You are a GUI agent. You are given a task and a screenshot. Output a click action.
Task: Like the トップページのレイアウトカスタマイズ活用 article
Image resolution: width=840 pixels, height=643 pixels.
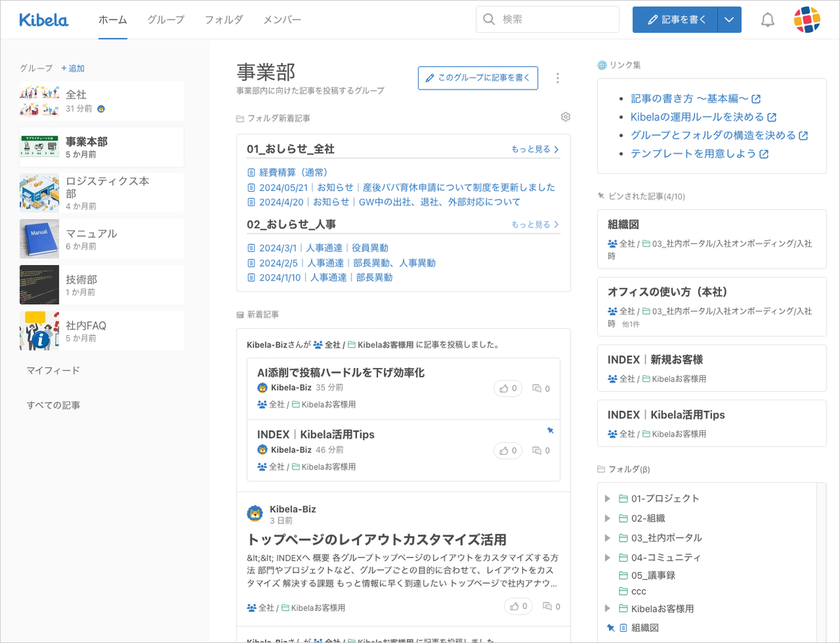(519, 606)
